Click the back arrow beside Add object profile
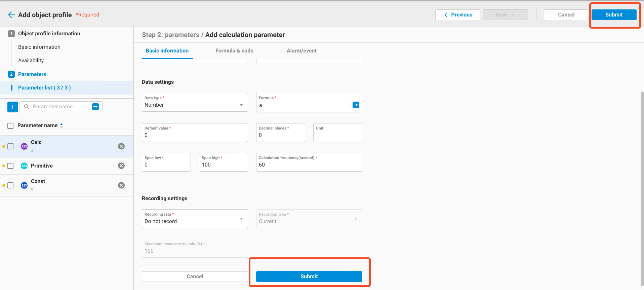Viewport: 644px width, 290px height. tap(11, 15)
